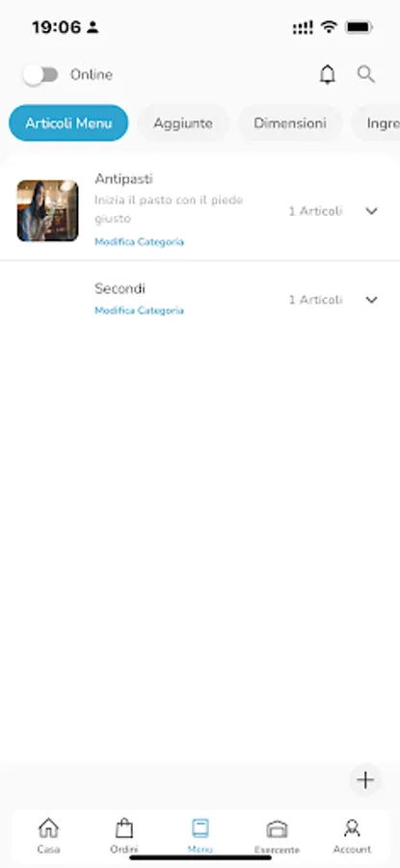Screen dimensions: 400x868
Task: Open the partially visible Ingredienti tab
Action: (x=376, y=122)
